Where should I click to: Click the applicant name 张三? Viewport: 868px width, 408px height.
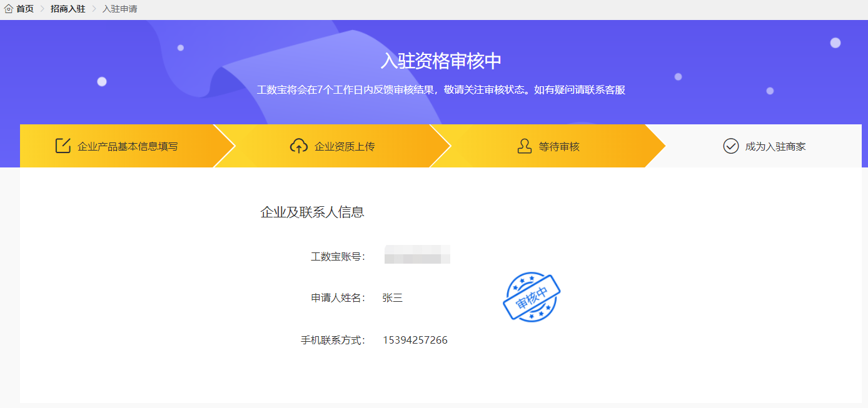393,298
